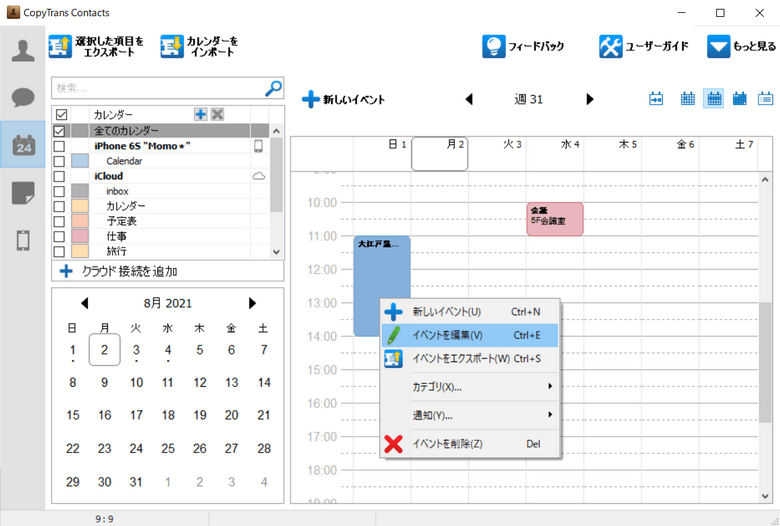Open ユーザーガイド tools button

point(644,46)
